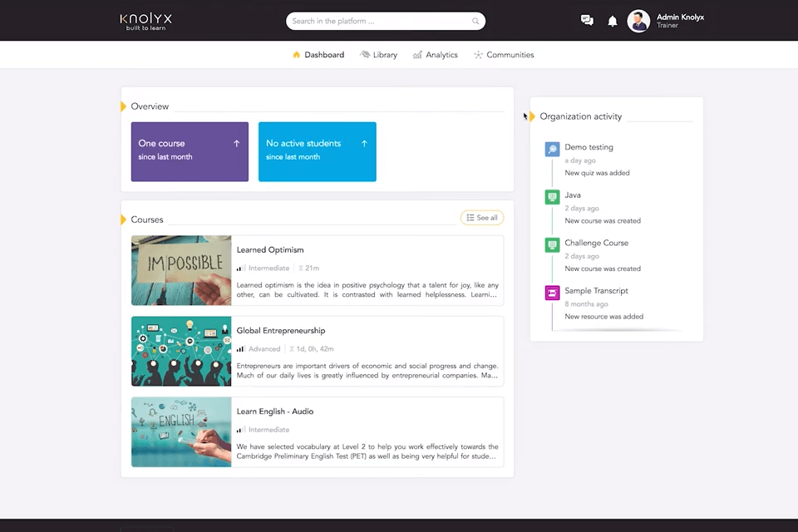
Task: Click the Challenge Course activity icon
Action: [552, 245]
